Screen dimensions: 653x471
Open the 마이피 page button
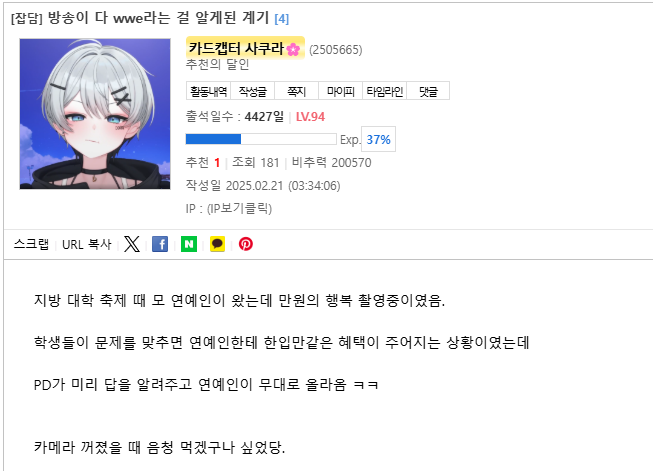coord(341,91)
